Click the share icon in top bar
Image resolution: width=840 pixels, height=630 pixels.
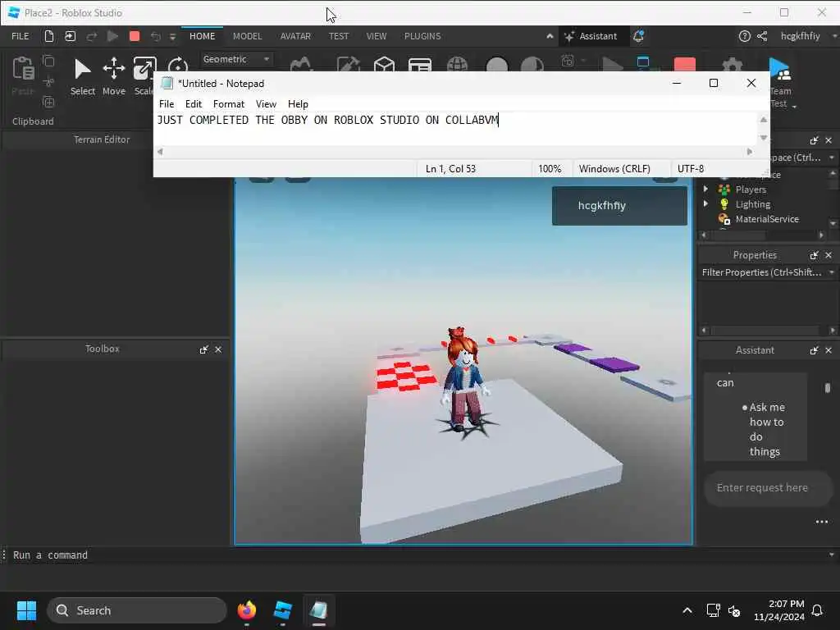click(x=762, y=36)
